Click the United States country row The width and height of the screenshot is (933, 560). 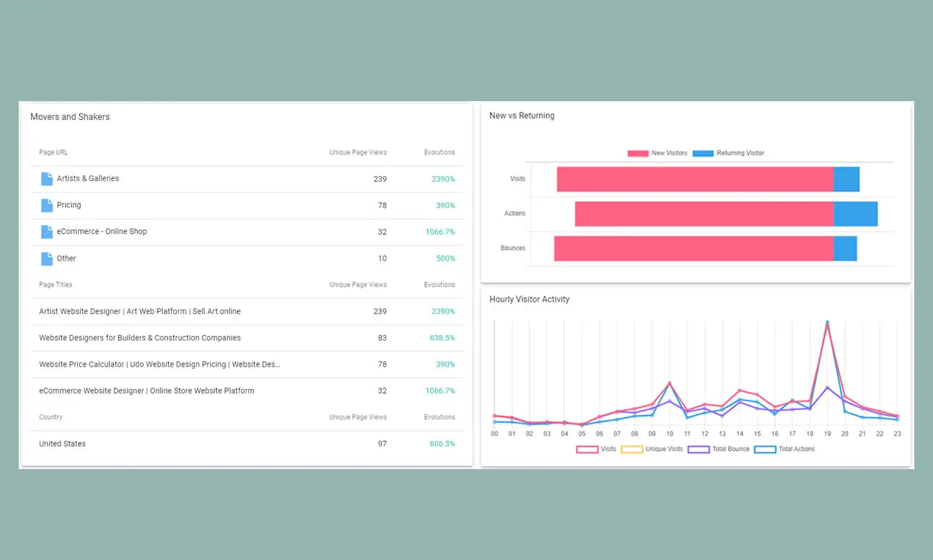(62, 444)
